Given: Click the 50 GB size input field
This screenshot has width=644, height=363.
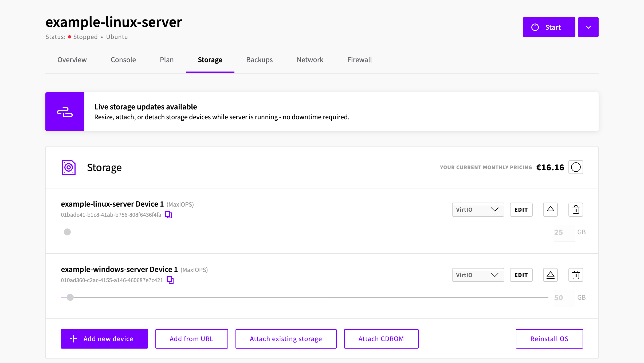Looking at the screenshot, I should pos(564,298).
